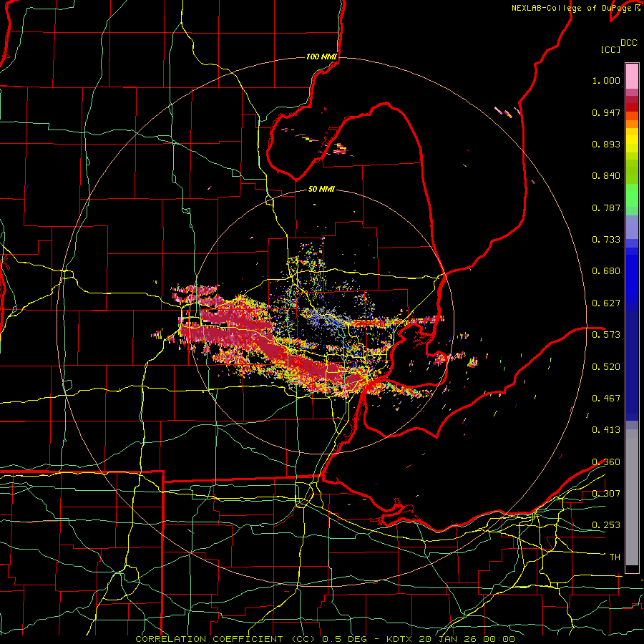Select the 0.840 scale label
The width and height of the screenshot is (644, 644).
(606, 176)
